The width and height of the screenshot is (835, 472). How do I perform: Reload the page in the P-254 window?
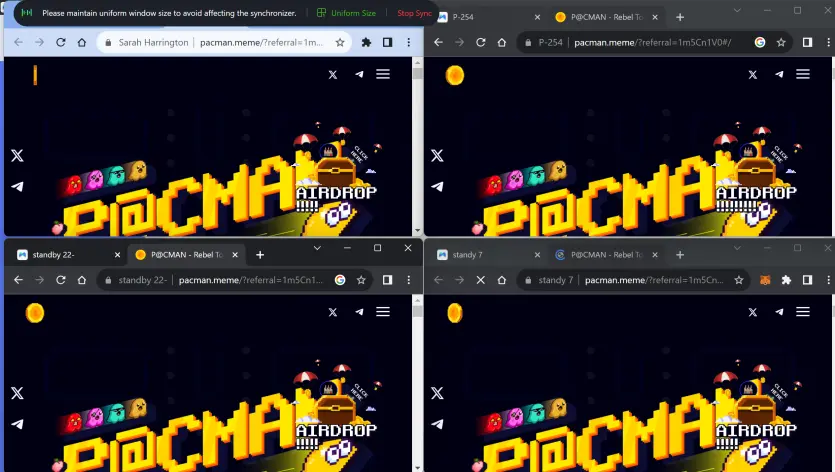[480, 42]
